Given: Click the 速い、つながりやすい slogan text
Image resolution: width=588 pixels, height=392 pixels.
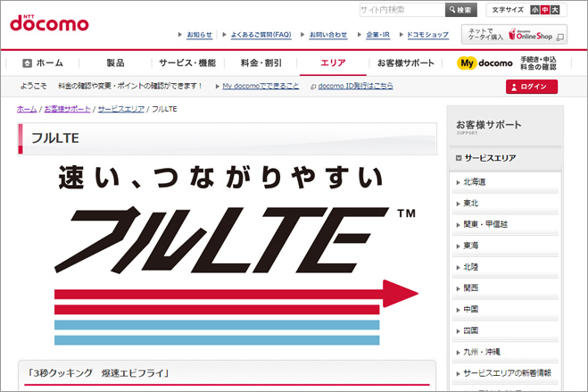Looking at the screenshot, I should (221, 177).
